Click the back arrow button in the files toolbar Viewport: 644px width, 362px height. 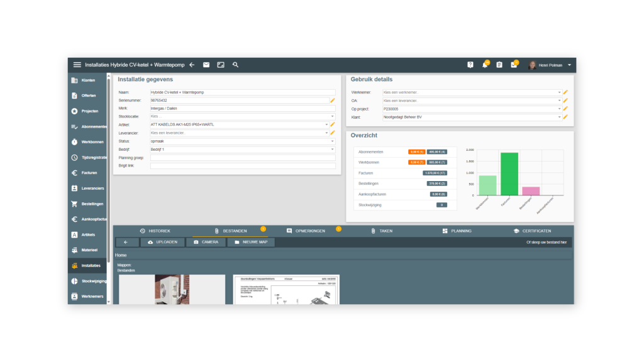(x=127, y=242)
